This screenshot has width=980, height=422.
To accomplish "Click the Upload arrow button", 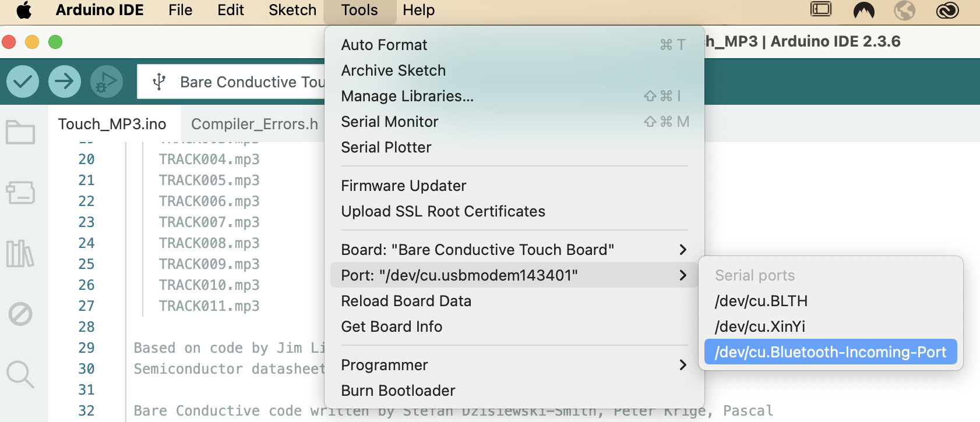I will coord(65,81).
